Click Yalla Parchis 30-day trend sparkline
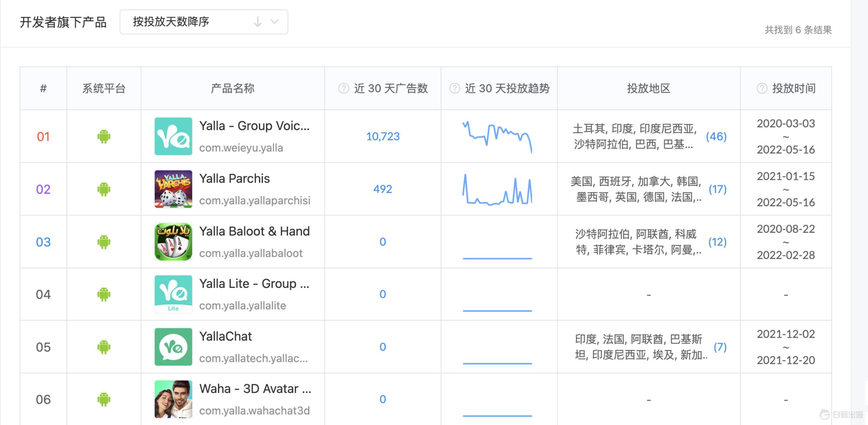 [x=497, y=189]
